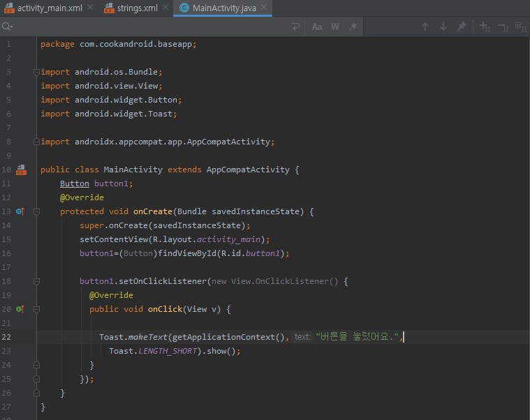Add selection for next occurrence icon
530x420 pixels.
coord(484,27)
